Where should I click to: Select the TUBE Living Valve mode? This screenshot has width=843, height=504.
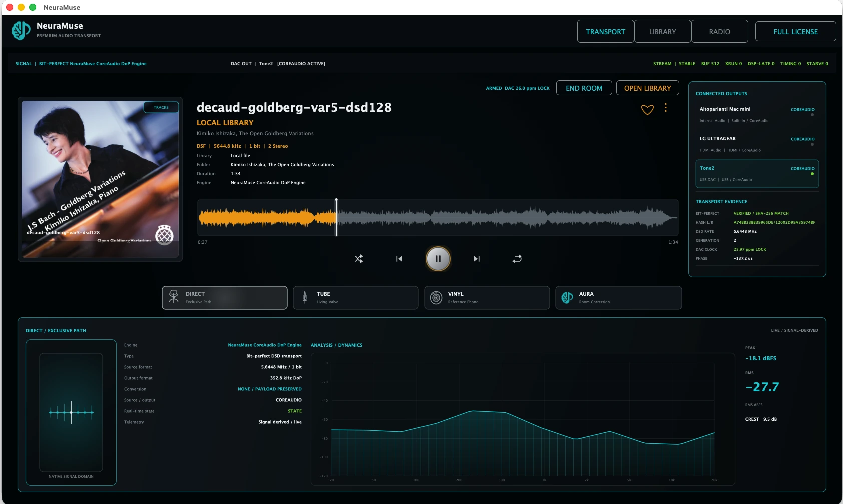(x=356, y=298)
